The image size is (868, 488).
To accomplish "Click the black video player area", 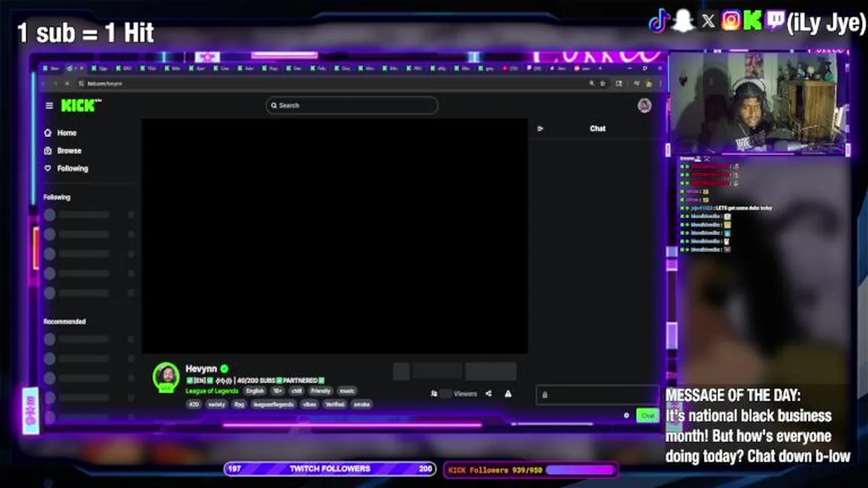I will pyautogui.click(x=334, y=236).
